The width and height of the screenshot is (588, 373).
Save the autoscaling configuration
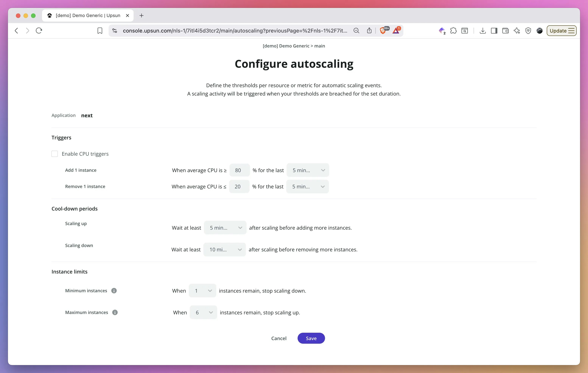tap(311, 338)
